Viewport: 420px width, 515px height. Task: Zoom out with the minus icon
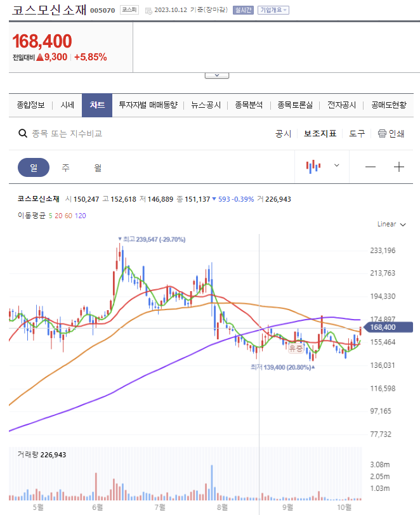coord(371,167)
